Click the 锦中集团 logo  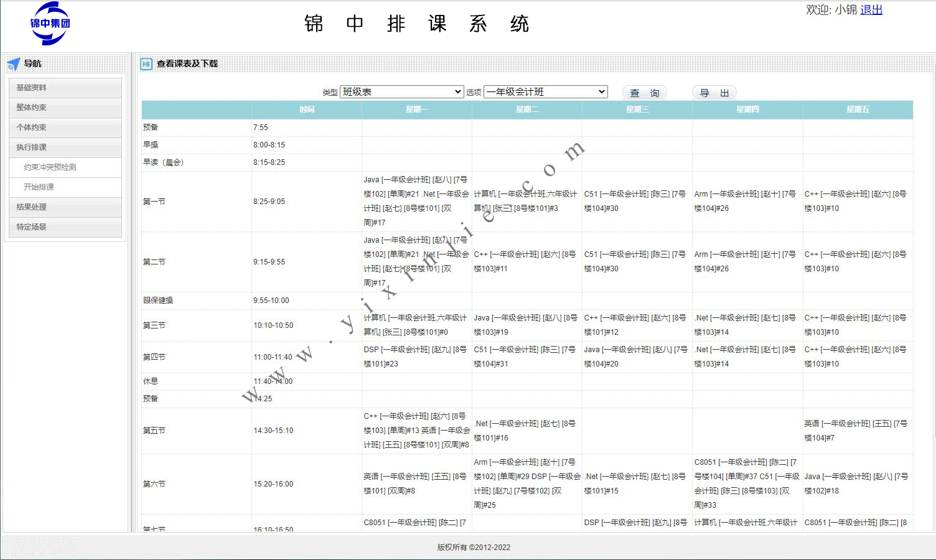coord(50,24)
